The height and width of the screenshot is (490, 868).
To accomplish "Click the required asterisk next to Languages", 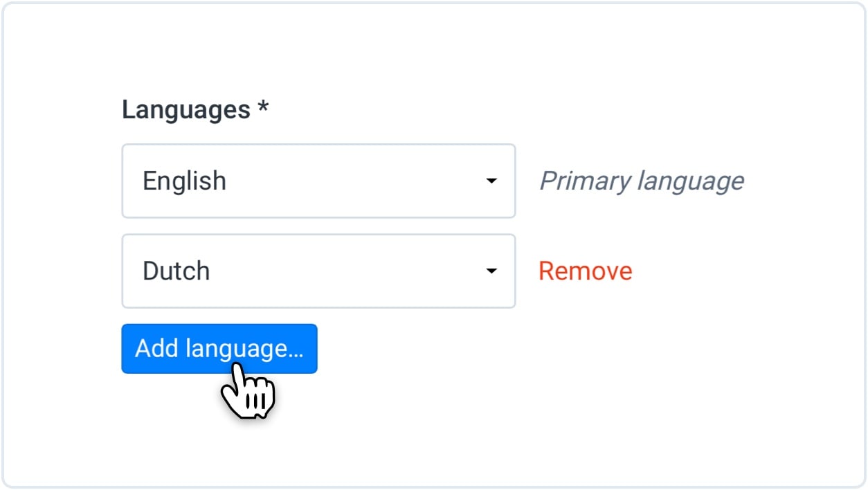I will [263, 108].
